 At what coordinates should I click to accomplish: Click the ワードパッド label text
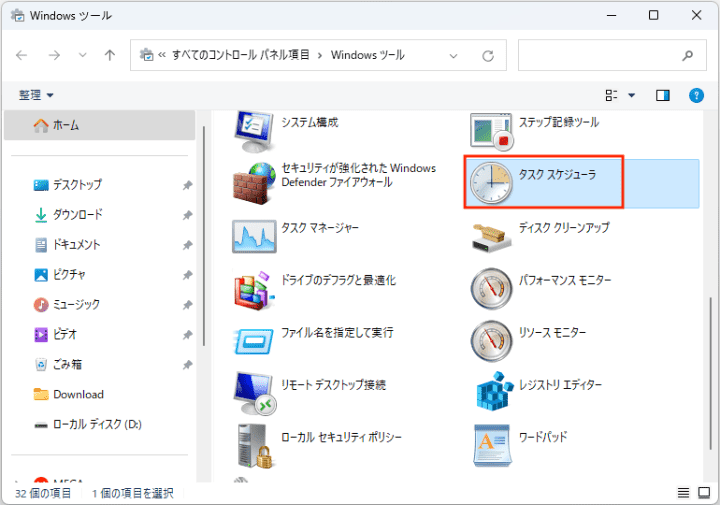coord(543,437)
